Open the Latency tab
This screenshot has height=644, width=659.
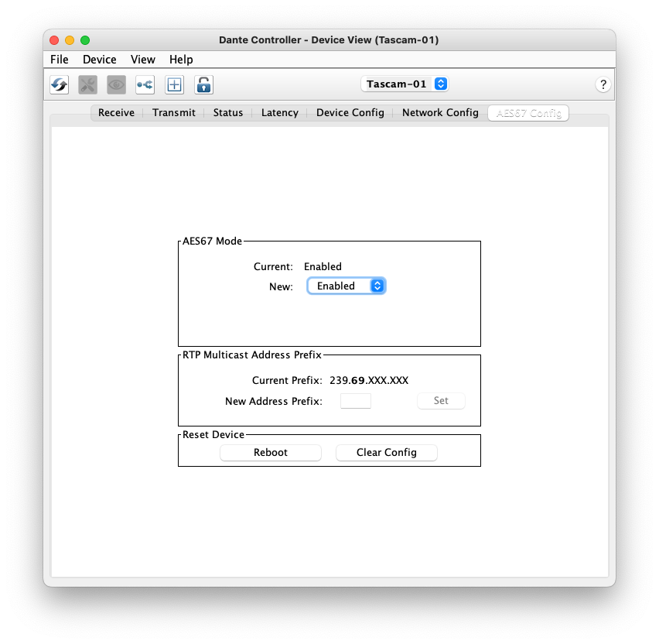click(279, 112)
